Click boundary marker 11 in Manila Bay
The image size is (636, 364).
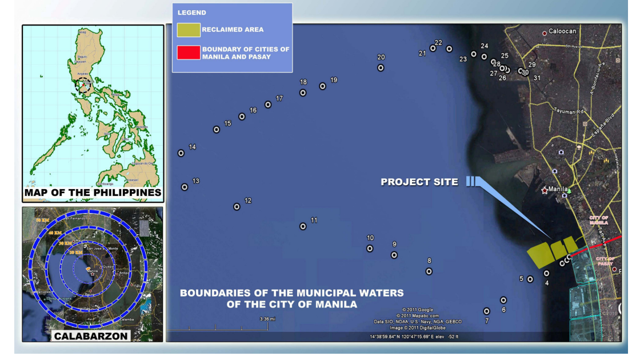coord(303,226)
